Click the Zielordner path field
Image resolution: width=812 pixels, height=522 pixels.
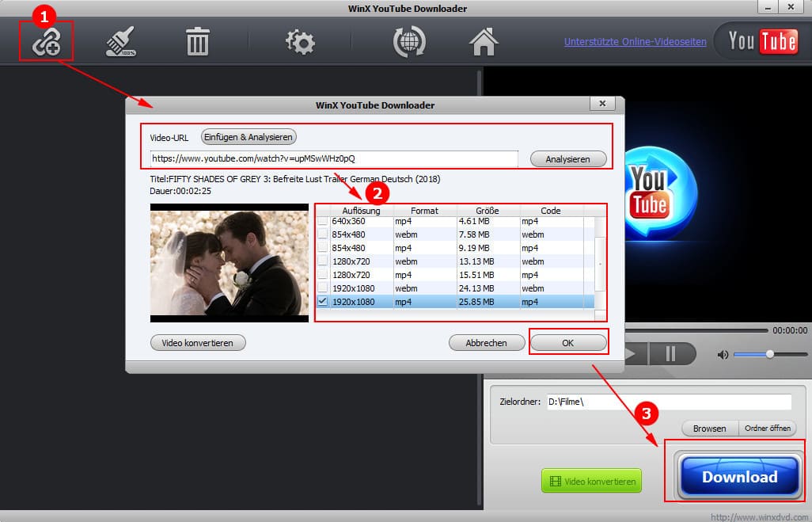point(669,402)
